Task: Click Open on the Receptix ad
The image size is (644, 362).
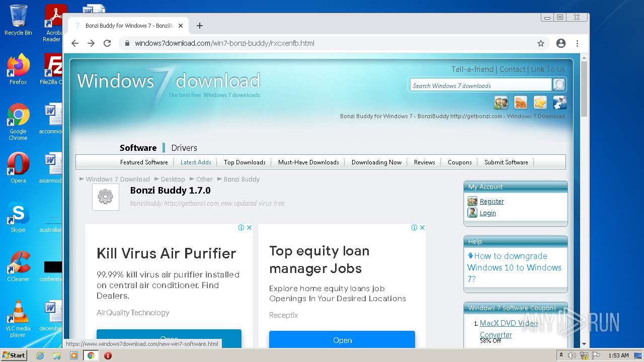Action: tap(342, 340)
